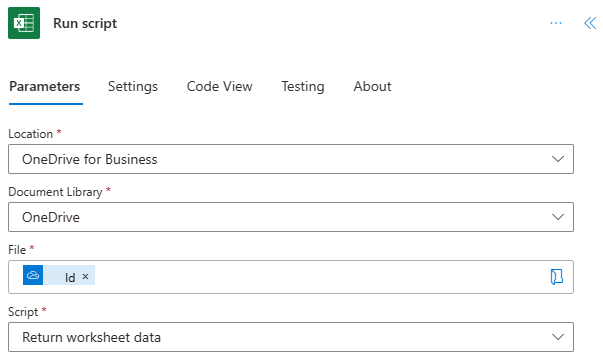Click the OneDrive cloud icon in File token
The height and width of the screenshot is (361, 603).
tap(33, 275)
